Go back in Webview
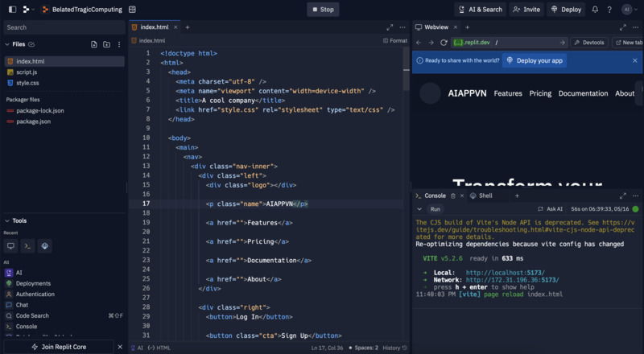644x354 pixels. 419,43
